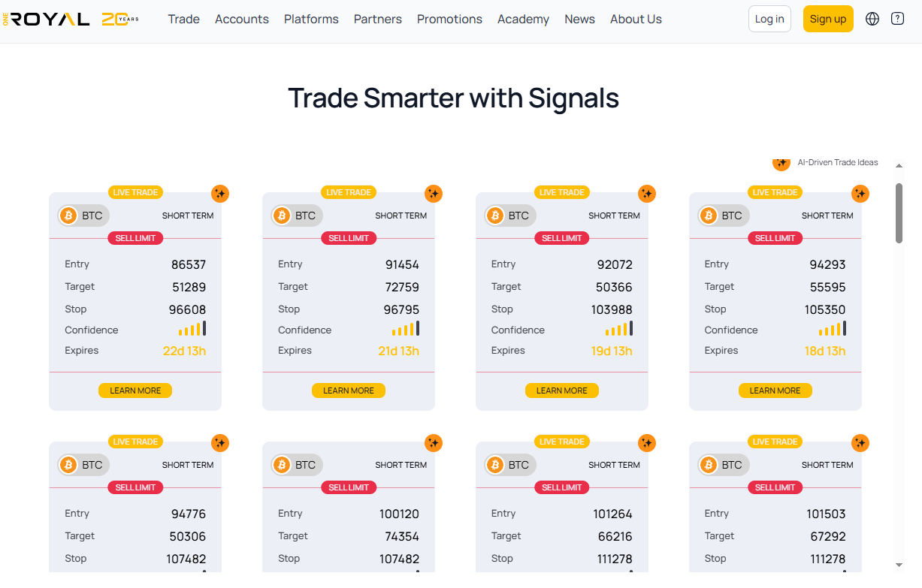Click the AI-Driven Trade Ideas legend icon
Image resolution: width=922 pixels, height=588 pixels.
pyautogui.click(x=781, y=163)
